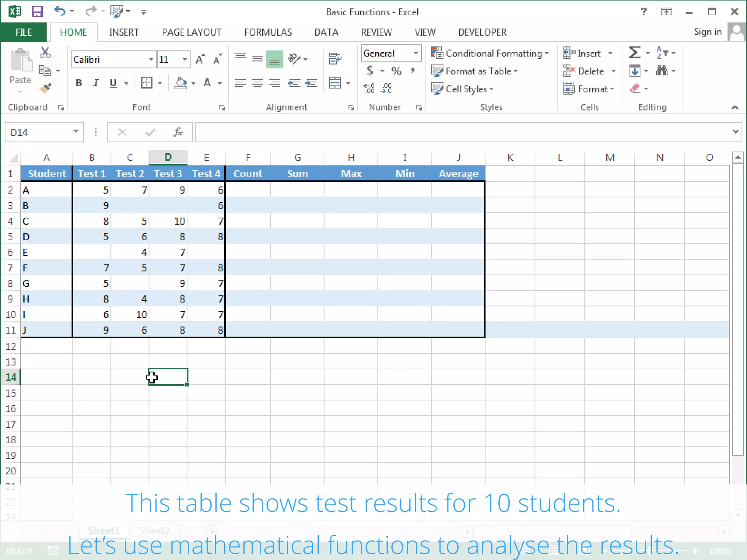Viewport: 747px width, 560px height.
Task: Click in the formula bar input field
Action: [462, 132]
